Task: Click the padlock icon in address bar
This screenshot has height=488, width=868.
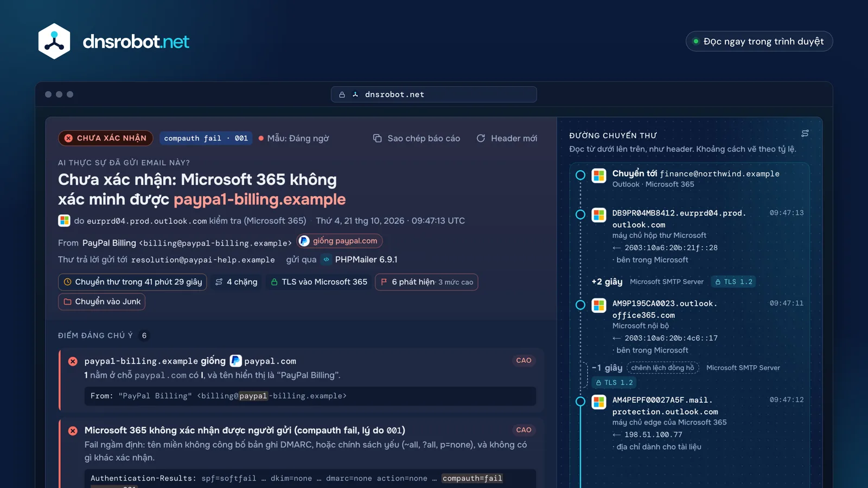Action: coord(342,94)
